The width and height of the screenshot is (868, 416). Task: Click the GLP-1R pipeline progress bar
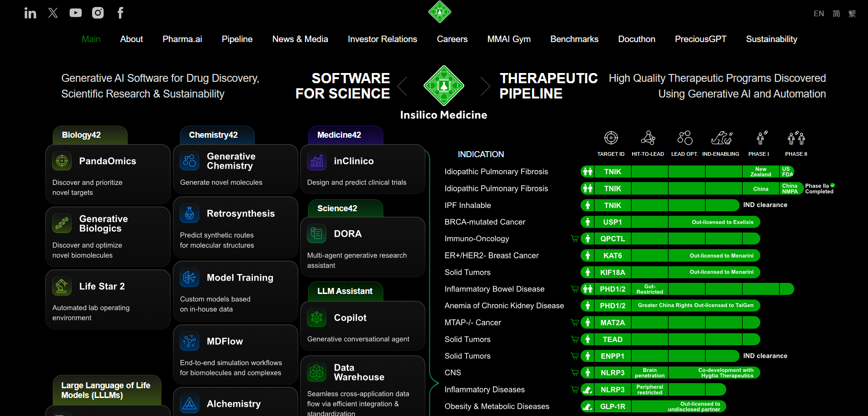click(653, 406)
